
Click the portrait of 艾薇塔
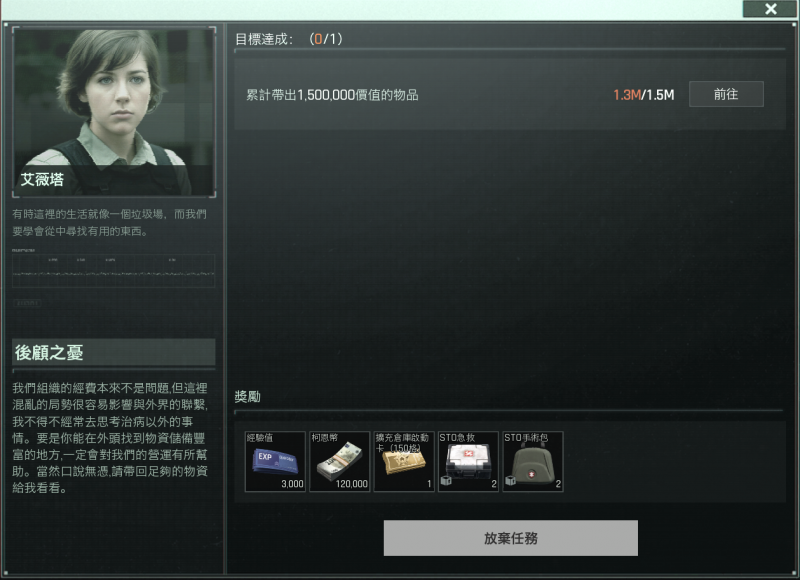[114, 112]
